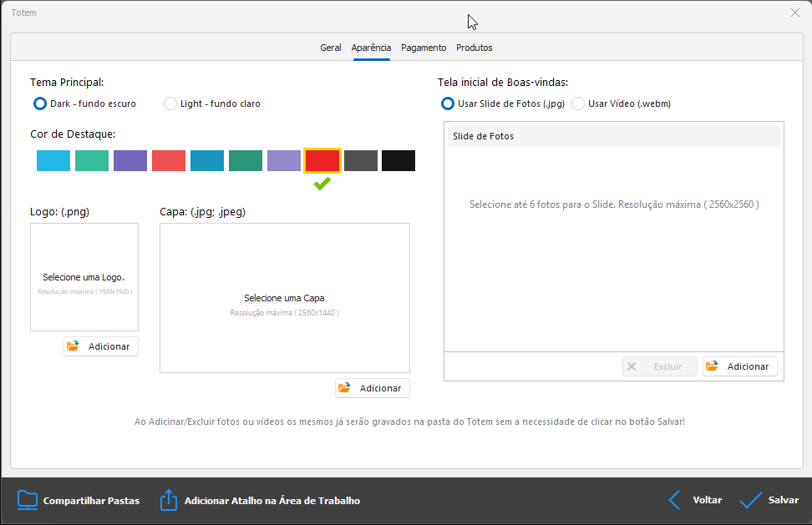Viewport: 812px width, 525px height.
Task: Click the Compartilhar Pastas folder icon
Action: click(28, 500)
